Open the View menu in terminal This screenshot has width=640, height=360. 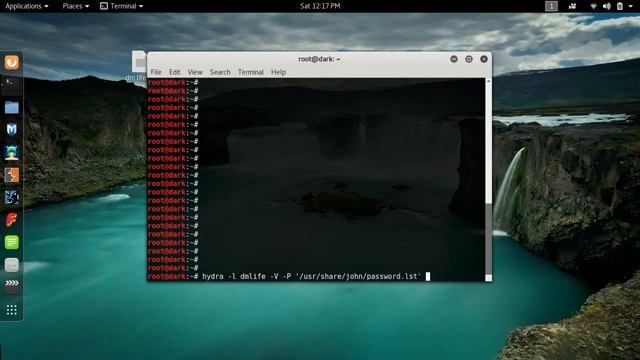(x=195, y=72)
